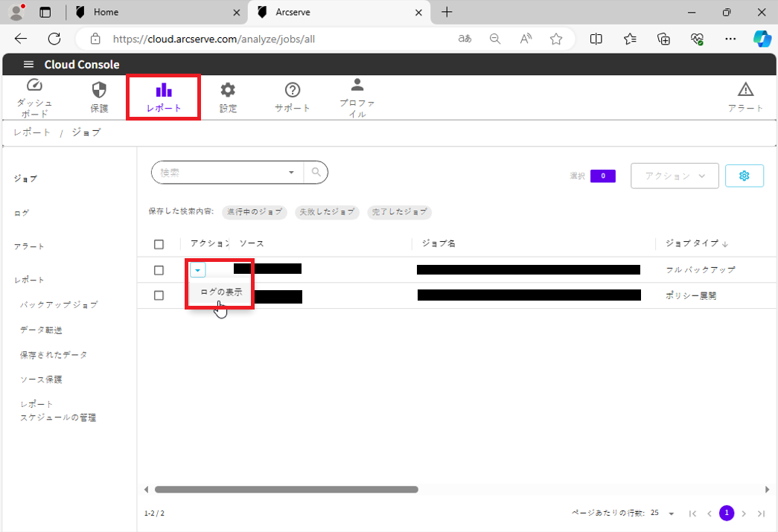Close the Home browser tab
This screenshot has width=778, height=532.
237,13
